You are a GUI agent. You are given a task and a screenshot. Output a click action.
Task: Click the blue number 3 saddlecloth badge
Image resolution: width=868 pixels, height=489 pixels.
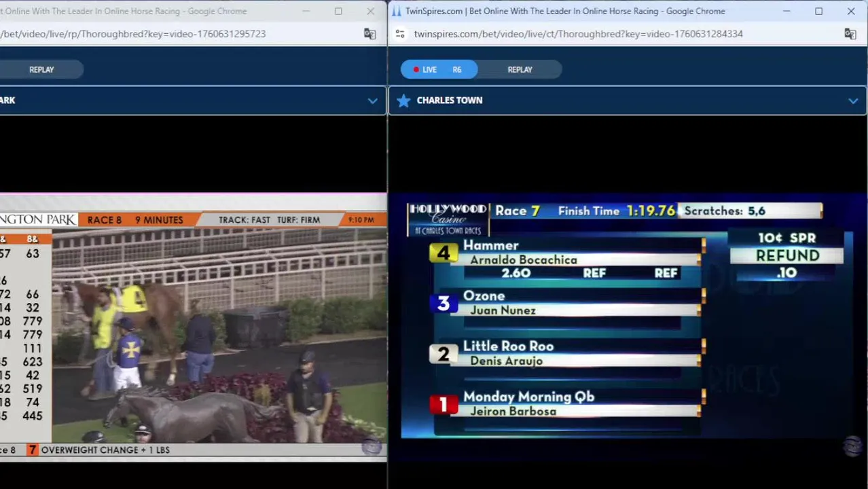[444, 303]
